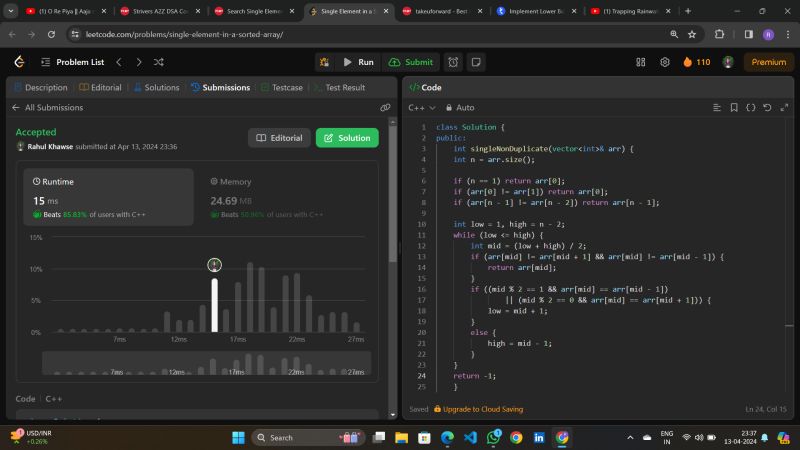Open a new browser tab
Image resolution: width=800 pixels, height=450 pixels.
688,11
